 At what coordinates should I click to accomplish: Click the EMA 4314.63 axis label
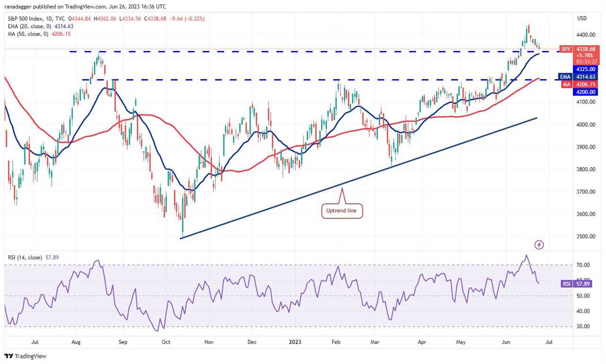578,77
